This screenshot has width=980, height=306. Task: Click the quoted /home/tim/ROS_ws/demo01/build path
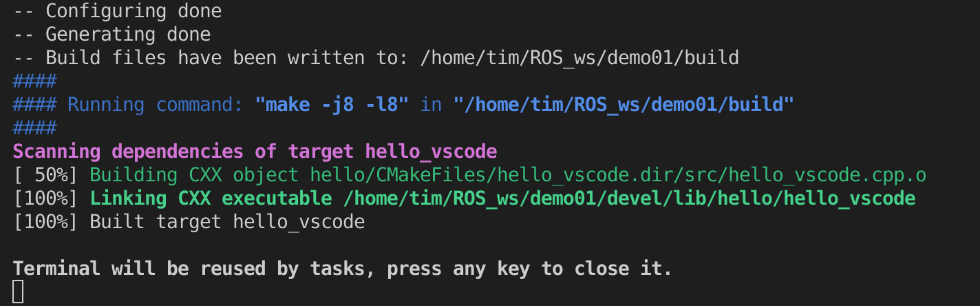(624, 105)
